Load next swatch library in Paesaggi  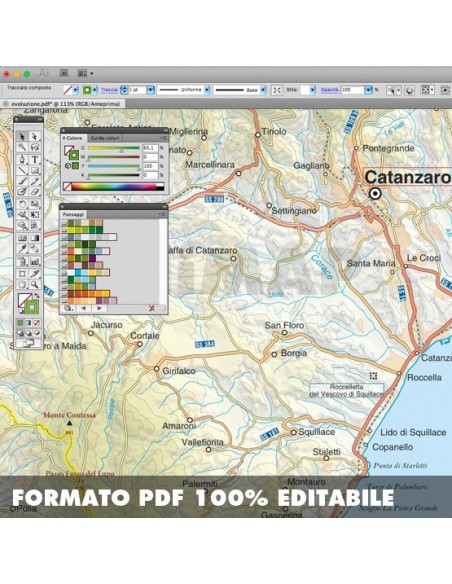(99, 308)
